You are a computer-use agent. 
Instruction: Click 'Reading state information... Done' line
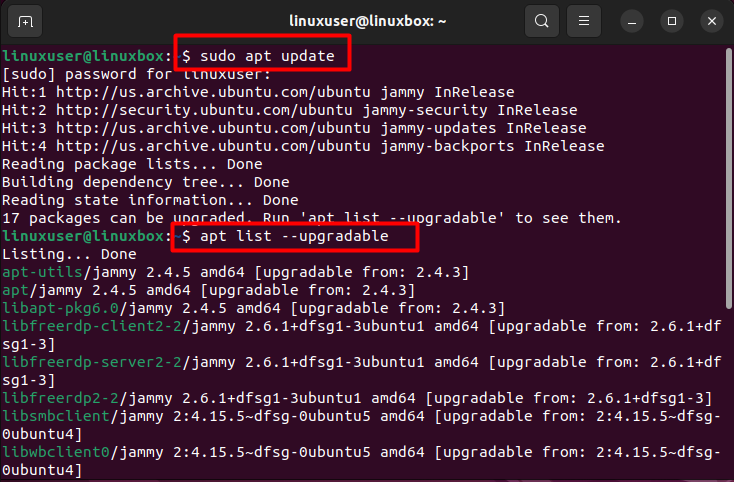click(x=150, y=200)
